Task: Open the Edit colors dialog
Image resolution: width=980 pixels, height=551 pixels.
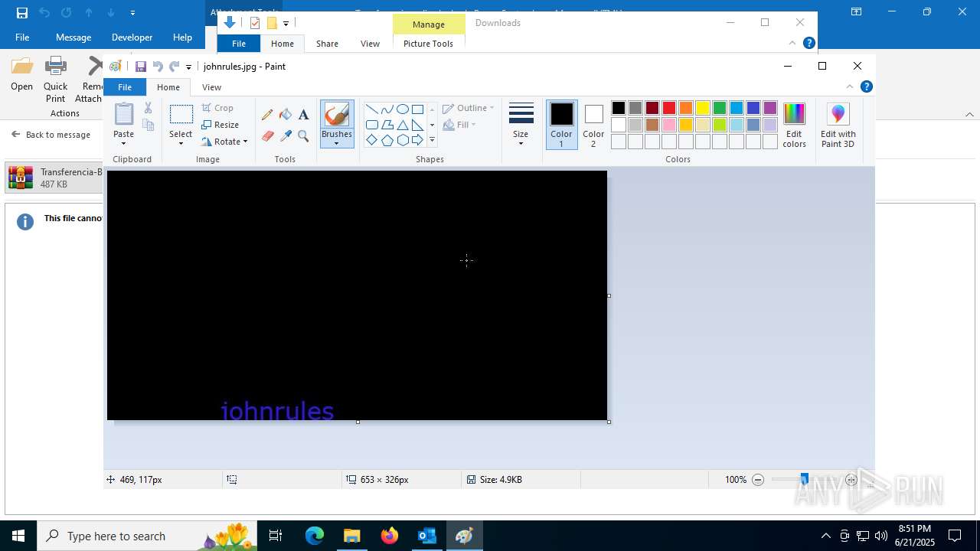Action: pyautogui.click(x=794, y=126)
